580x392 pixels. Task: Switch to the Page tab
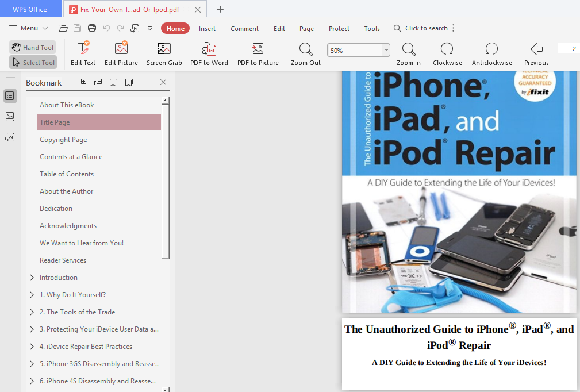[306, 29]
